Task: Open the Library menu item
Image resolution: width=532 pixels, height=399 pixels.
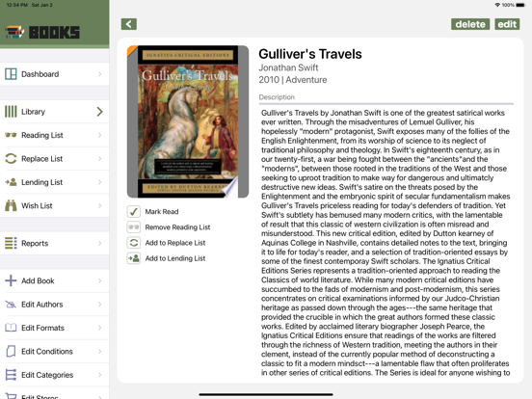Action: point(54,112)
